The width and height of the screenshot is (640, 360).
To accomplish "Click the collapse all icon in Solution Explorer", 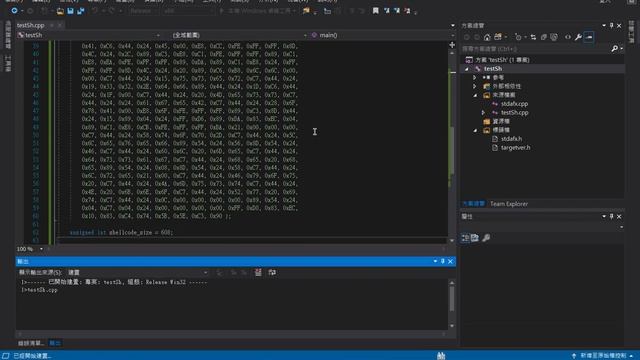I will point(544,37).
